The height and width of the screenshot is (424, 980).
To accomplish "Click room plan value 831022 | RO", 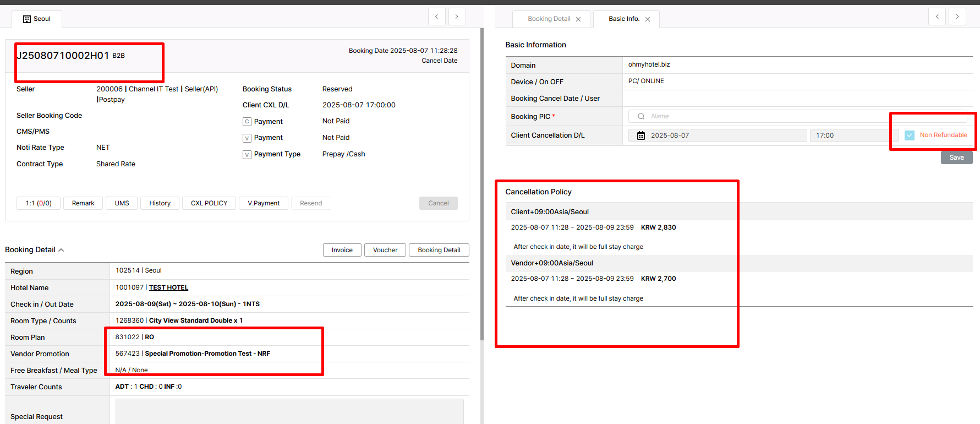I will click(135, 337).
